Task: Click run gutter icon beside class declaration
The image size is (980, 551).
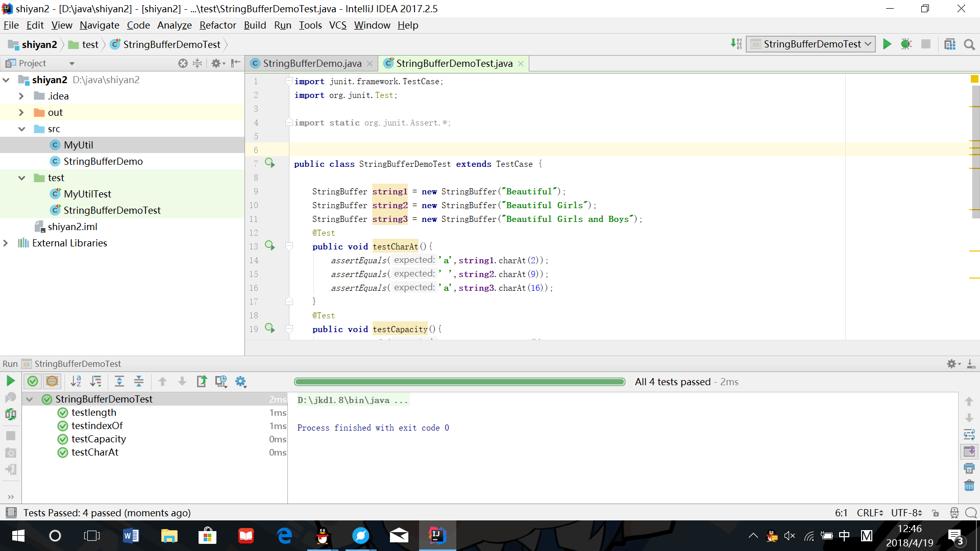Action: 269,163
